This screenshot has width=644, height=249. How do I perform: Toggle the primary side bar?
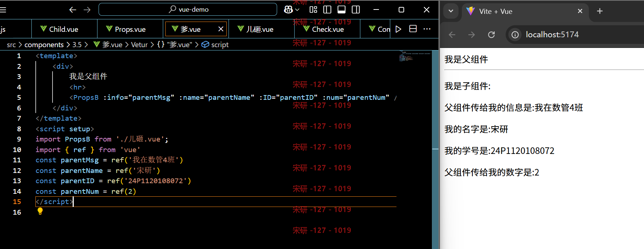pos(327,10)
